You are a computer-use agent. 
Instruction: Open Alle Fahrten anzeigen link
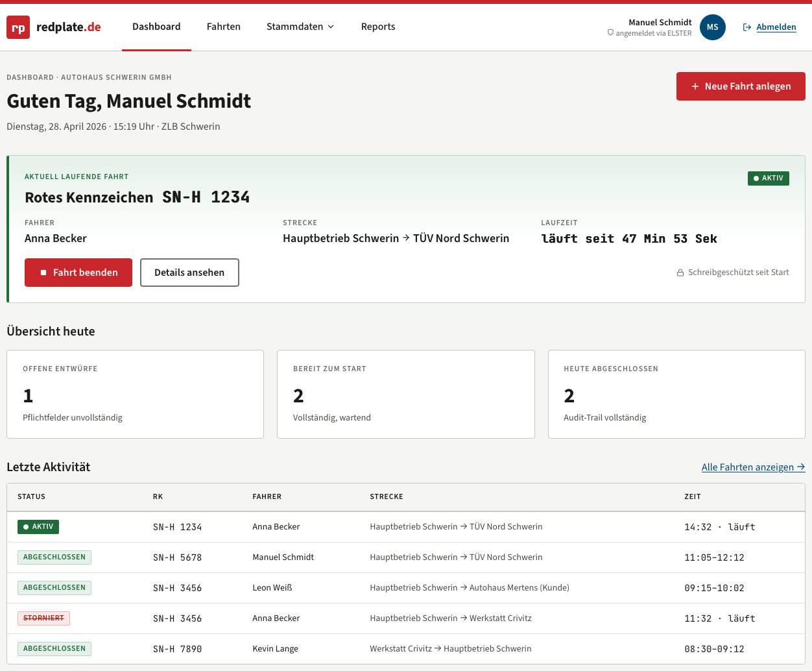(754, 467)
